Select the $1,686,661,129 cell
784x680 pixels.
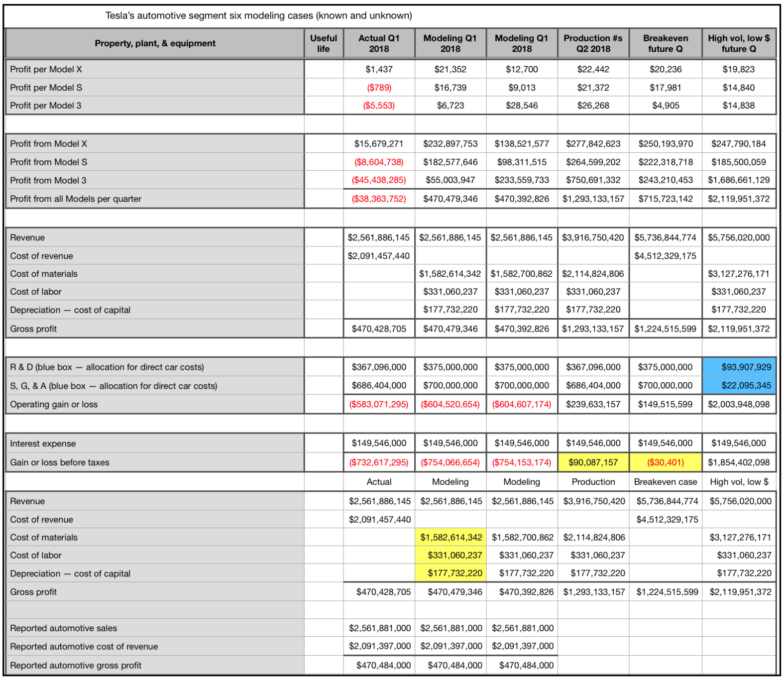[739, 180]
